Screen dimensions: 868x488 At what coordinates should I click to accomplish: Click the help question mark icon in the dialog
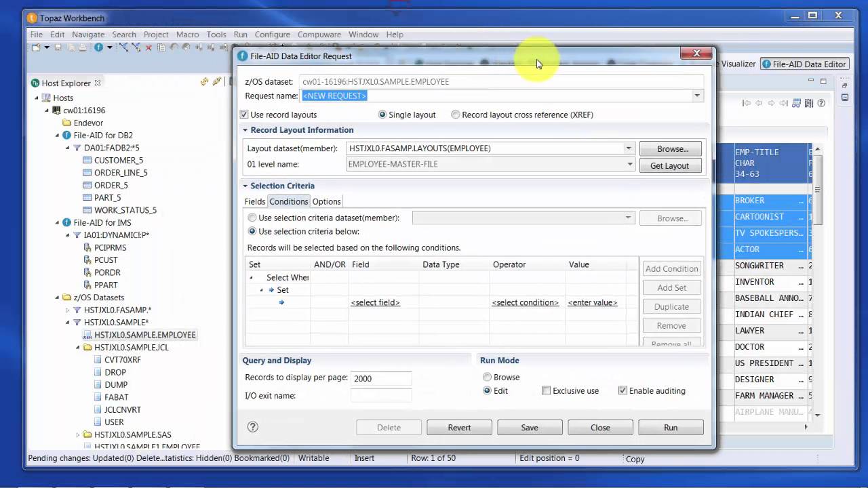[x=253, y=427]
